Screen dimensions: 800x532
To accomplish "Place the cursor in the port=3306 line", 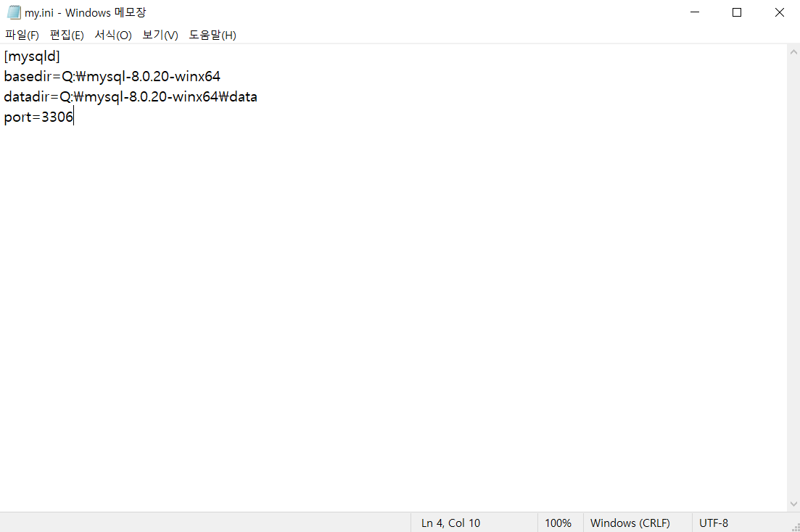I will [x=38, y=117].
